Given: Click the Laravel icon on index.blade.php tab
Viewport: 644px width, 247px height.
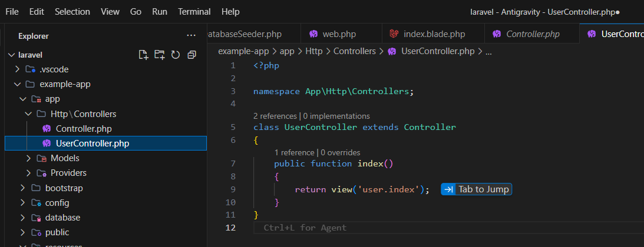Looking at the screenshot, I should click(394, 34).
